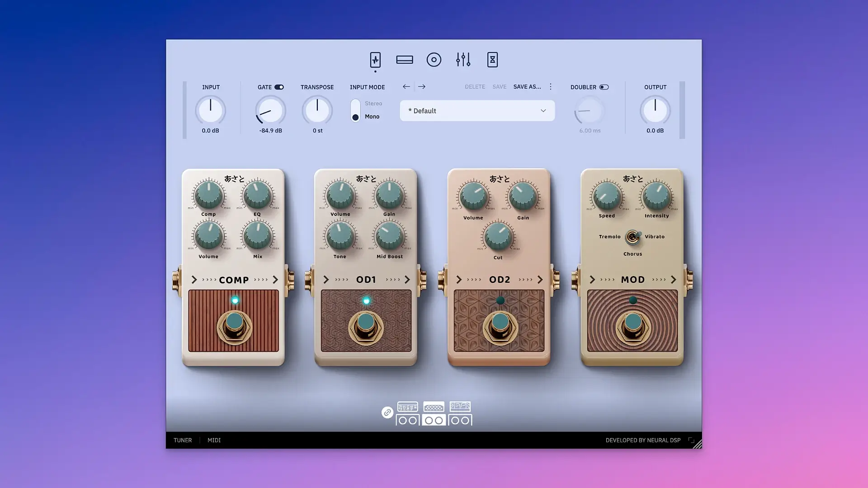Toggle the Doubler switch
This screenshot has height=488, width=868.
604,87
